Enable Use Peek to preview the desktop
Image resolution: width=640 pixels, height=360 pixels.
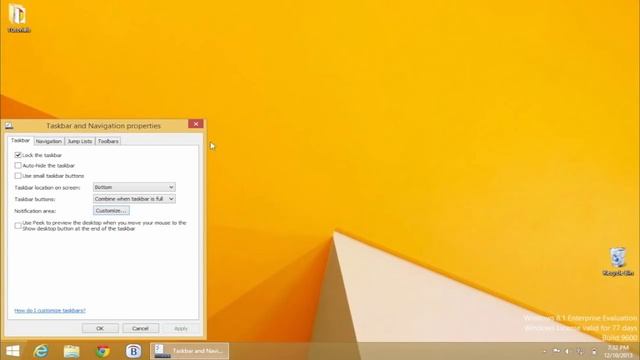(x=18, y=226)
